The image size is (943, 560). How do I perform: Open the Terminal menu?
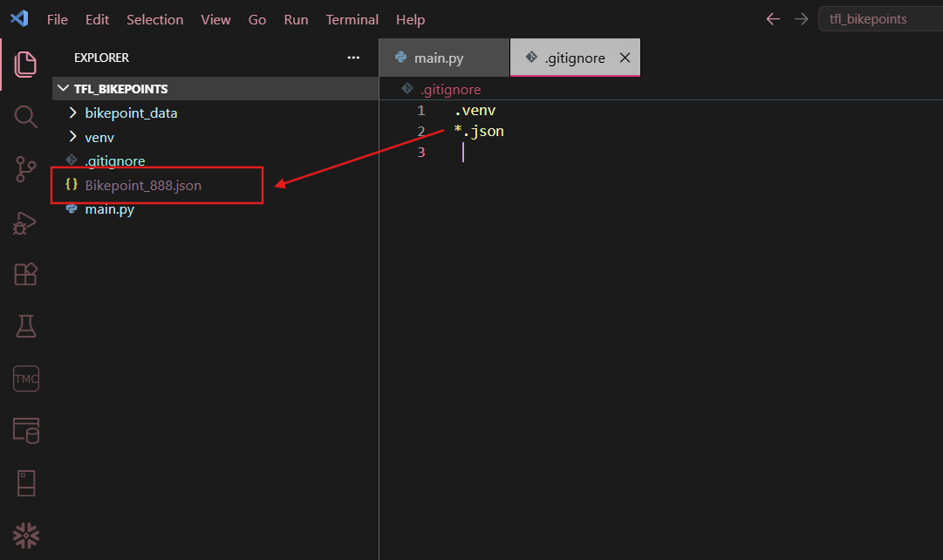tap(352, 20)
